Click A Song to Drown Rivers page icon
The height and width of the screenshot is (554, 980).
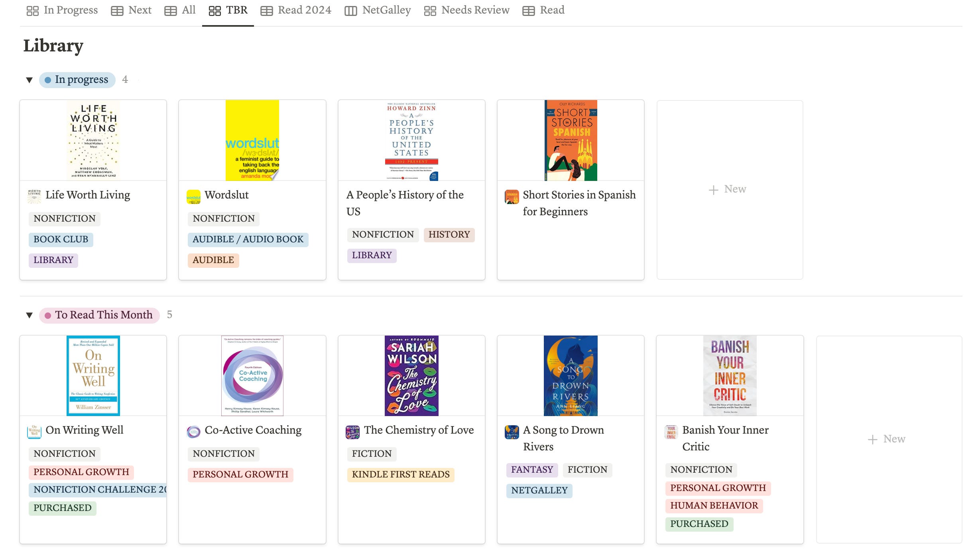(512, 432)
